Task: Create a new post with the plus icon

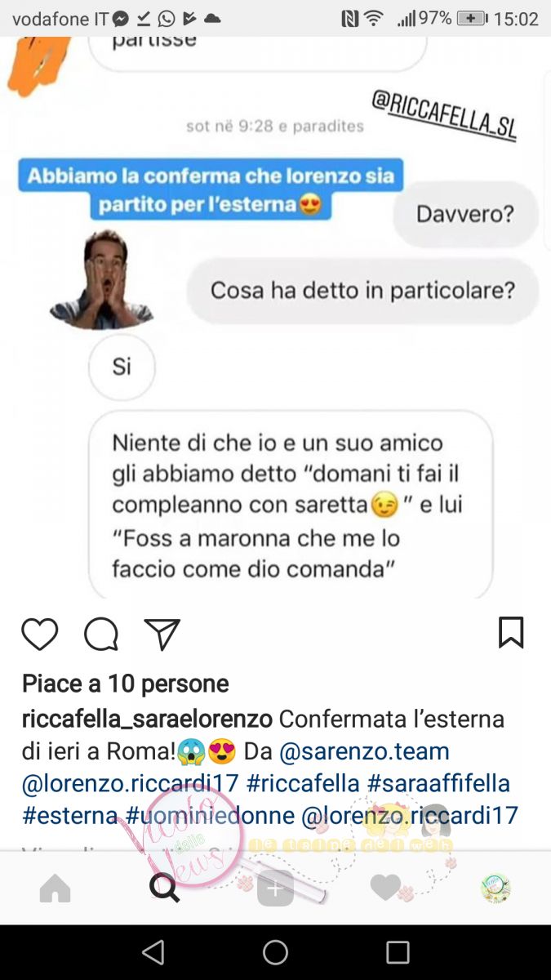Action: tap(275, 889)
